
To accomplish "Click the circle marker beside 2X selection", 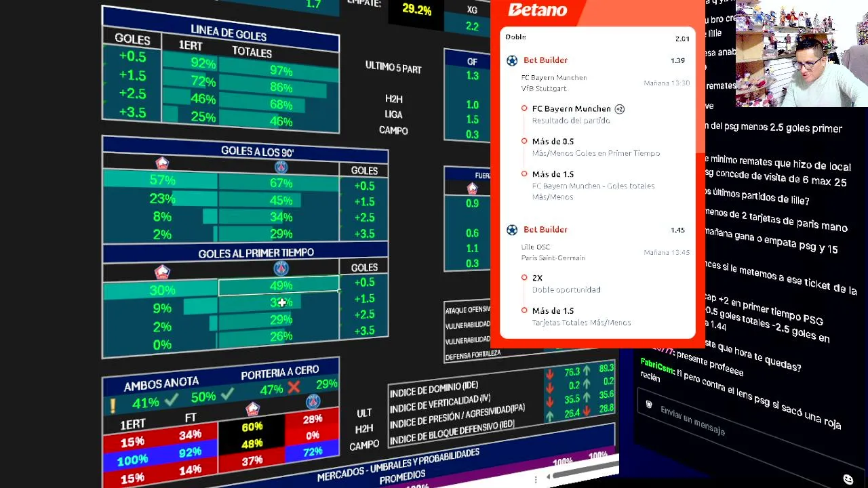I will point(524,277).
